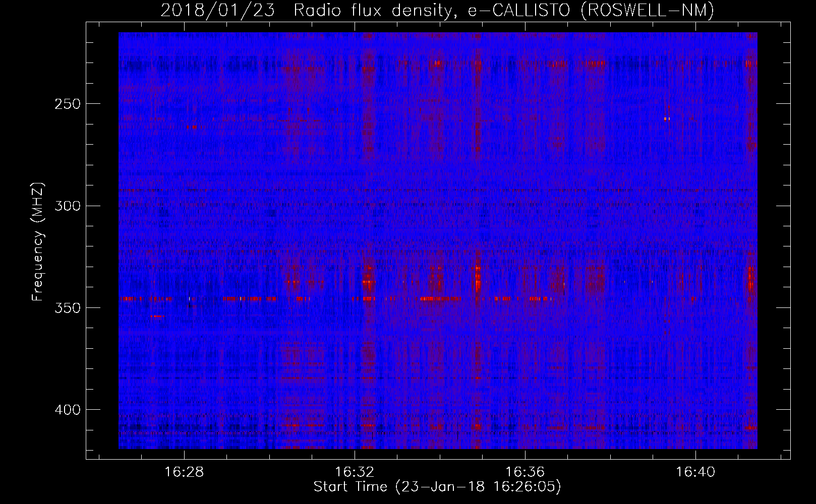The width and height of the screenshot is (816, 504).
Task: Click the 300 frequency tick label
Action: [67, 206]
